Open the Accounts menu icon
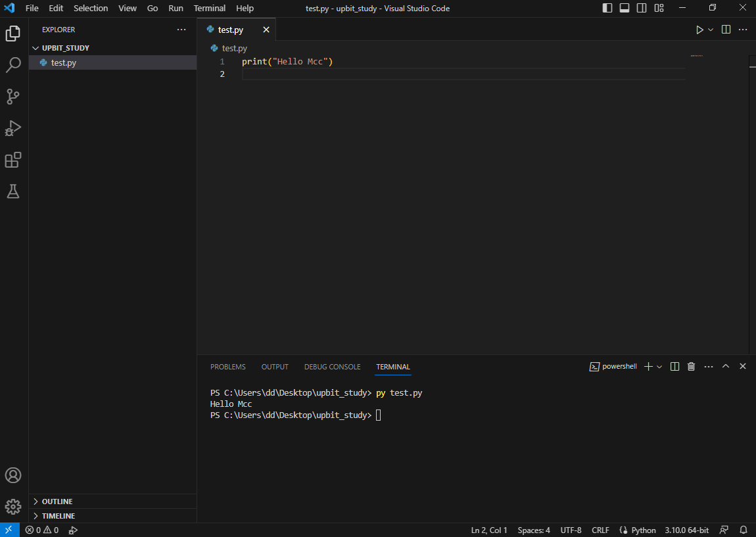 (13, 475)
